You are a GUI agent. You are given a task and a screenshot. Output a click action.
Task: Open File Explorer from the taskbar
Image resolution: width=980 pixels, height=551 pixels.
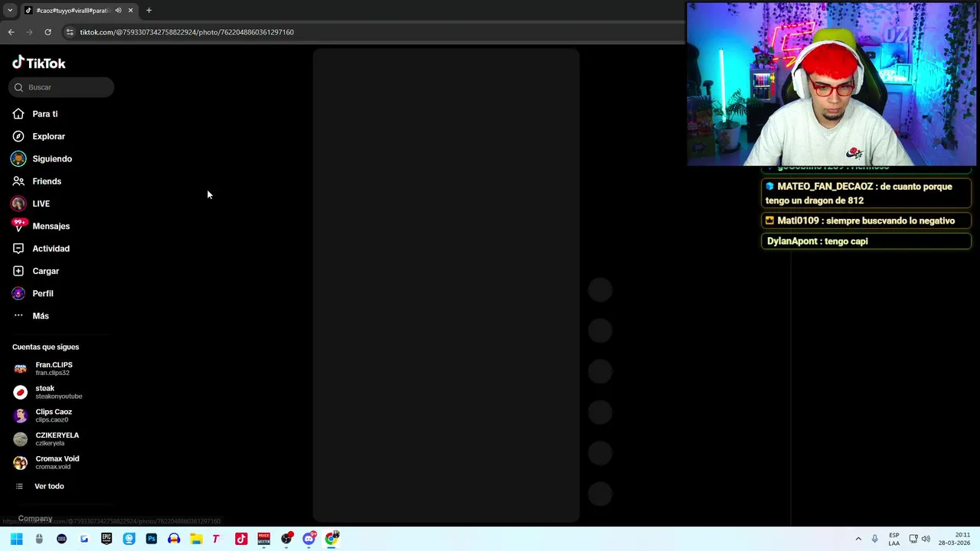click(x=196, y=539)
